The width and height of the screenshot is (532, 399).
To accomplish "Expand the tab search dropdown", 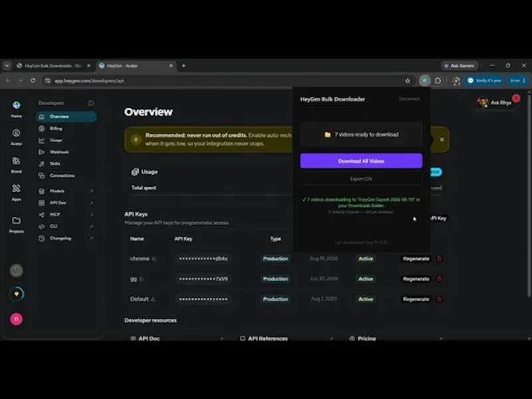I will (x=7, y=66).
